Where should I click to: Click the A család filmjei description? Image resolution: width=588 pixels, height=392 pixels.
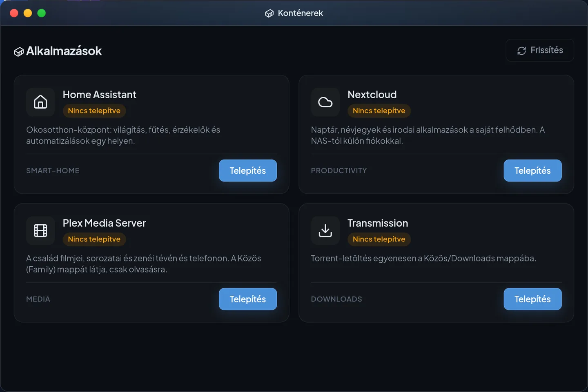144,264
